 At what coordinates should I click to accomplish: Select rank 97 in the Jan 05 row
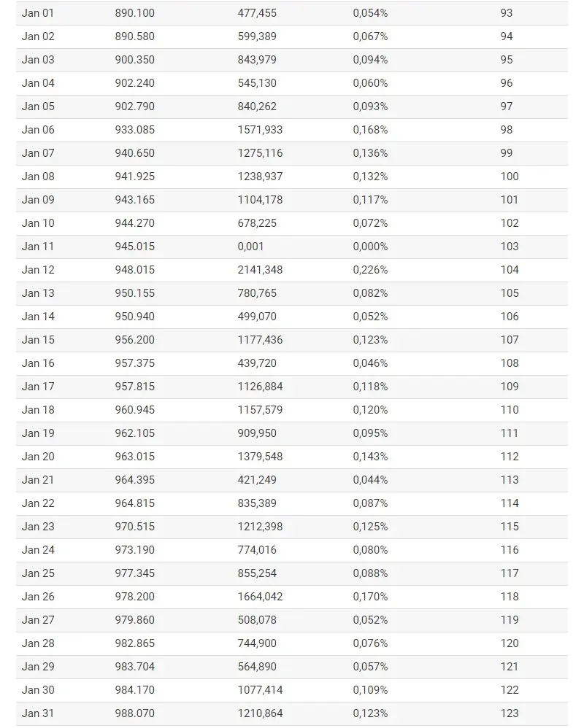[507, 107]
